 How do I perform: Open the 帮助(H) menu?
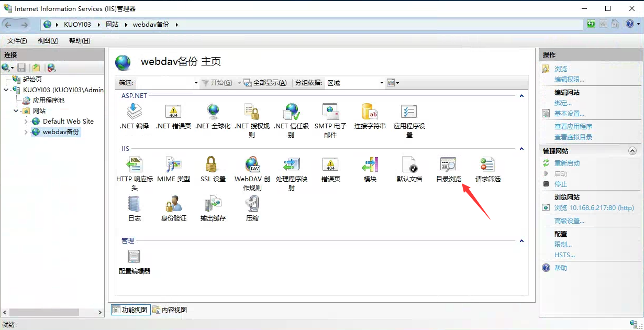coord(80,41)
